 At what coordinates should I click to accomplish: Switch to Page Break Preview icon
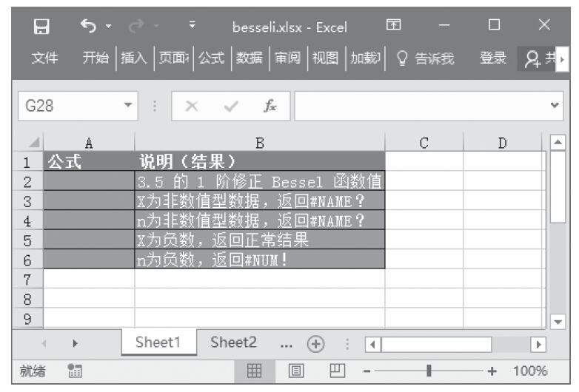tap(335, 371)
